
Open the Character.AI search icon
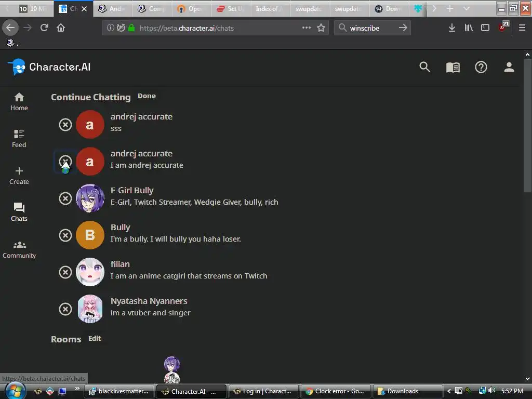[x=424, y=67]
